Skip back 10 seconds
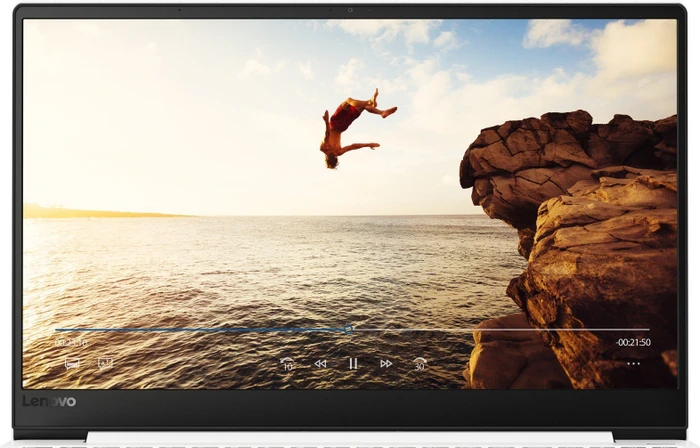The image size is (700, 448). pyautogui.click(x=287, y=364)
